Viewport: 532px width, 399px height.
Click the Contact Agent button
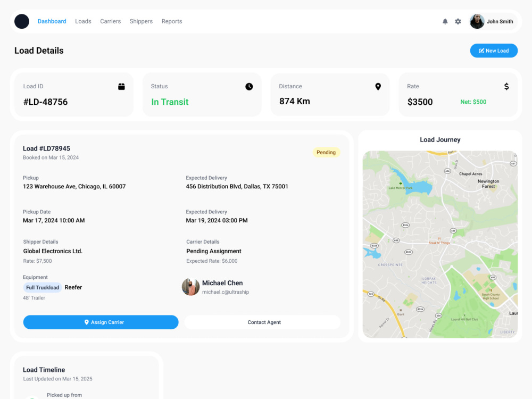click(263, 322)
